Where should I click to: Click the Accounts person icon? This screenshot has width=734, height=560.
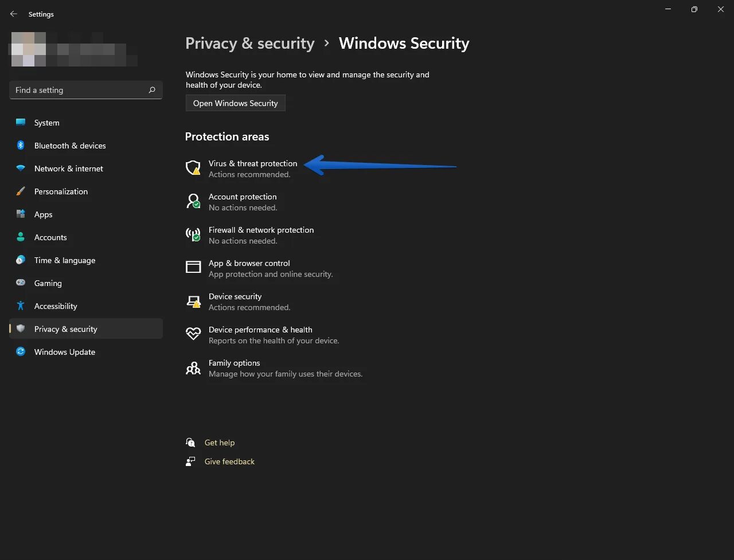pos(21,237)
